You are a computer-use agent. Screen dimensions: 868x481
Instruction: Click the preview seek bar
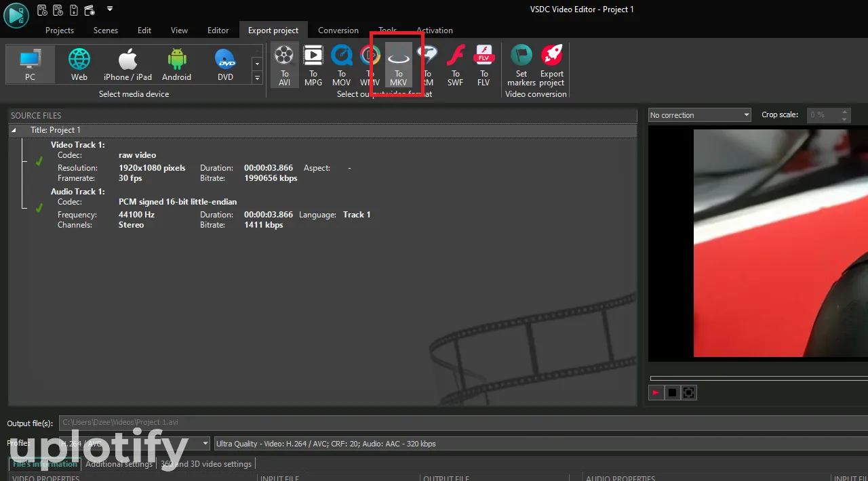758,378
